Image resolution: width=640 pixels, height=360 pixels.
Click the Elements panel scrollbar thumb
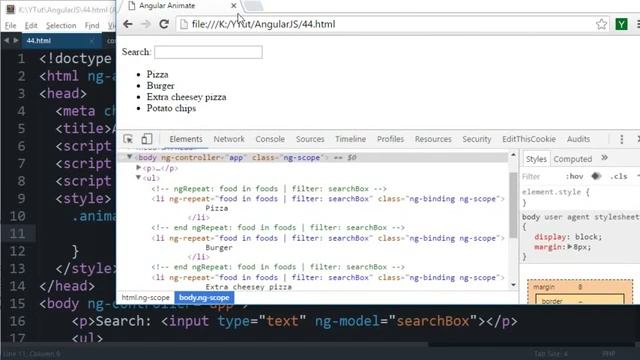click(x=513, y=204)
